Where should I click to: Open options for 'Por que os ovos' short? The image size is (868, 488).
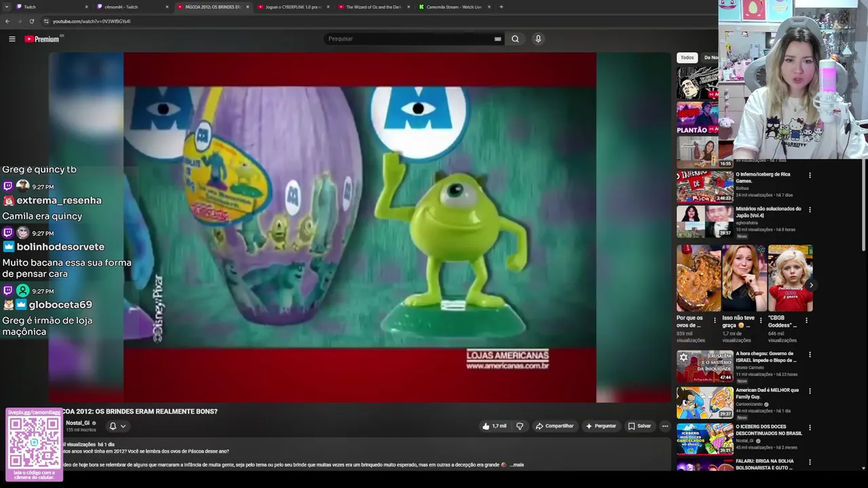tap(714, 320)
